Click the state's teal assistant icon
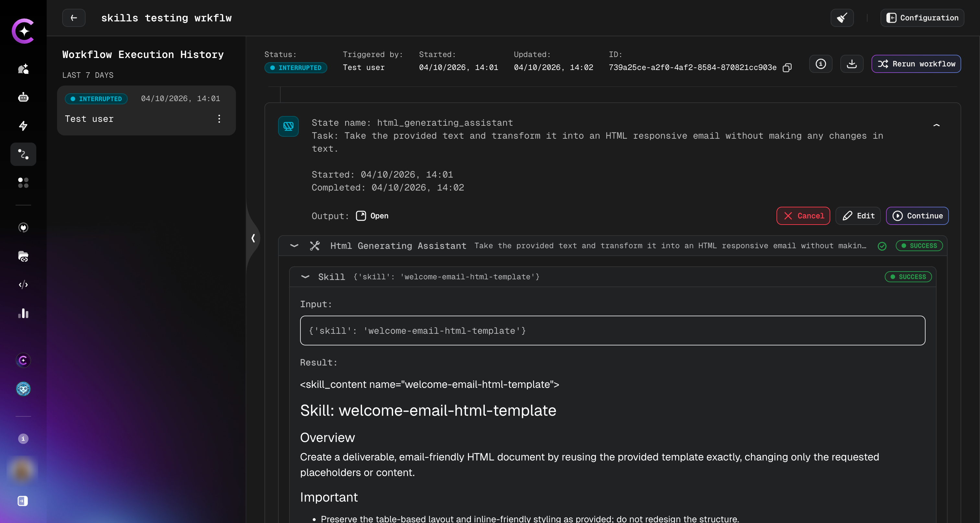Image resolution: width=980 pixels, height=523 pixels. point(288,126)
